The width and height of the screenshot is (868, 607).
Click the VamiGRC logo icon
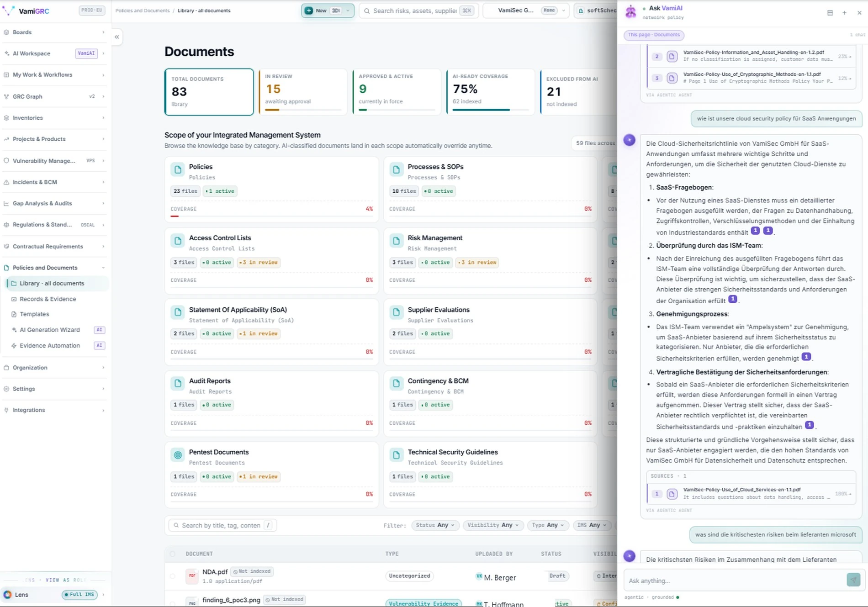coord(9,11)
